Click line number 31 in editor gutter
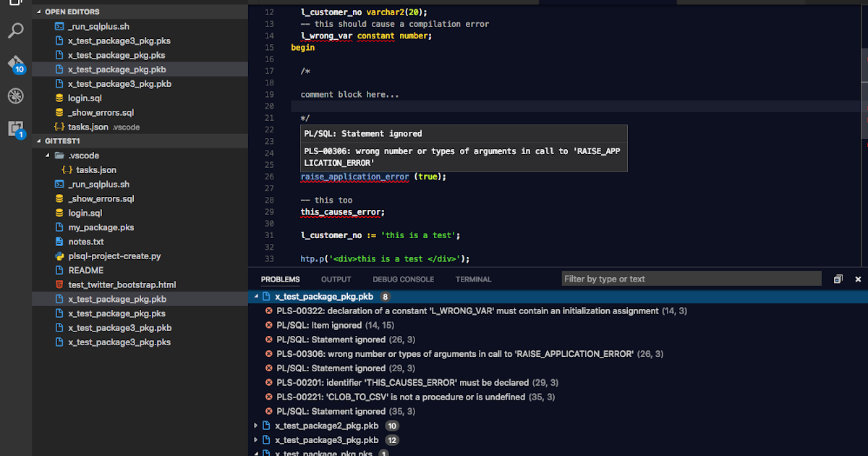The image size is (868, 456). (x=269, y=235)
